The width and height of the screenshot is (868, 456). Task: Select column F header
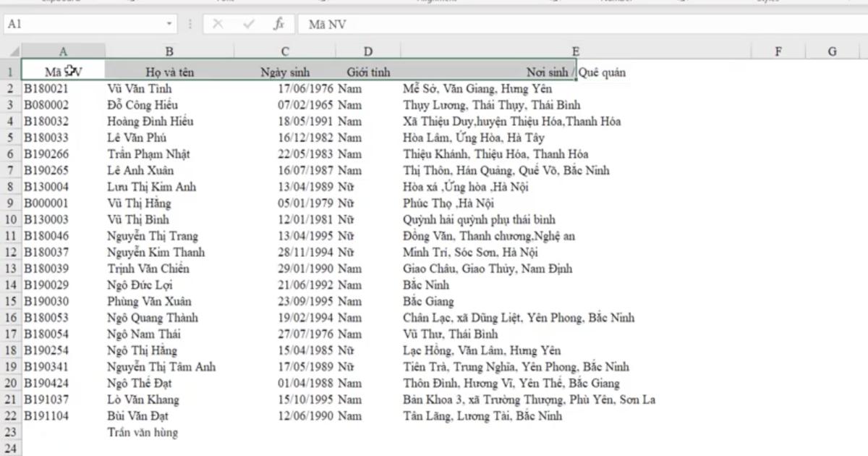coord(778,51)
